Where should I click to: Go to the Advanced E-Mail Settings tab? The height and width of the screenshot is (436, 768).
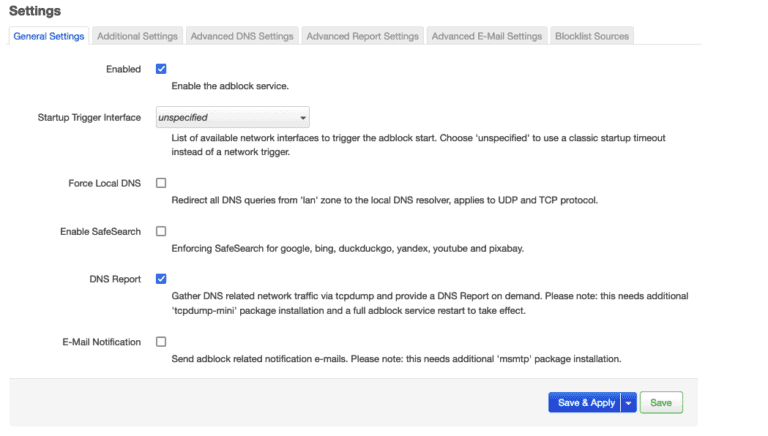pyautogui.click(x=486, y=36)
